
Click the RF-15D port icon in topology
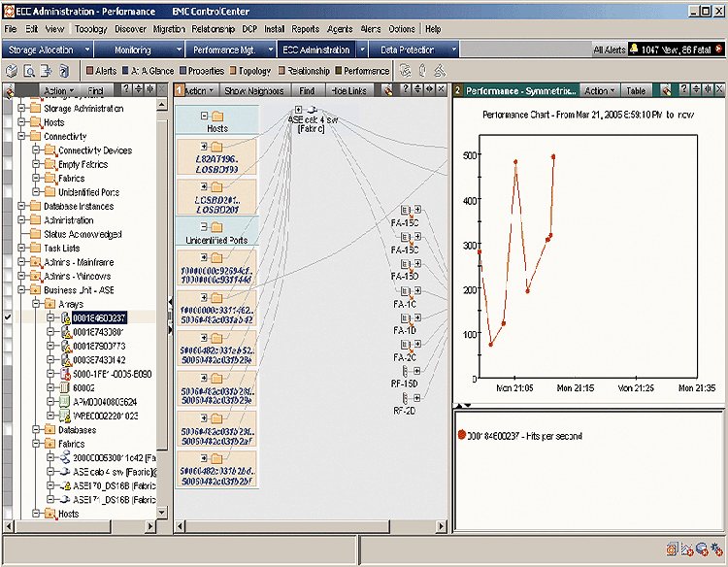[405, 371]
